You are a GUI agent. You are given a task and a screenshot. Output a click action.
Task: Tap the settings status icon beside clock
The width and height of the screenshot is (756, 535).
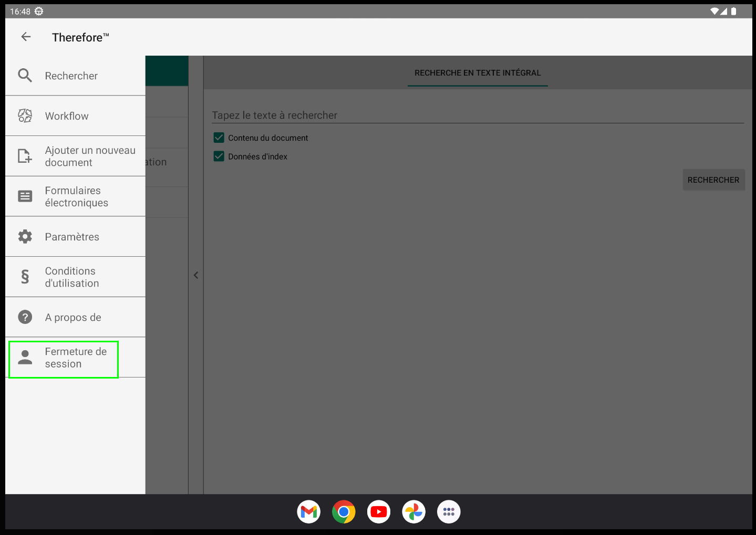(x=39, y=11)
